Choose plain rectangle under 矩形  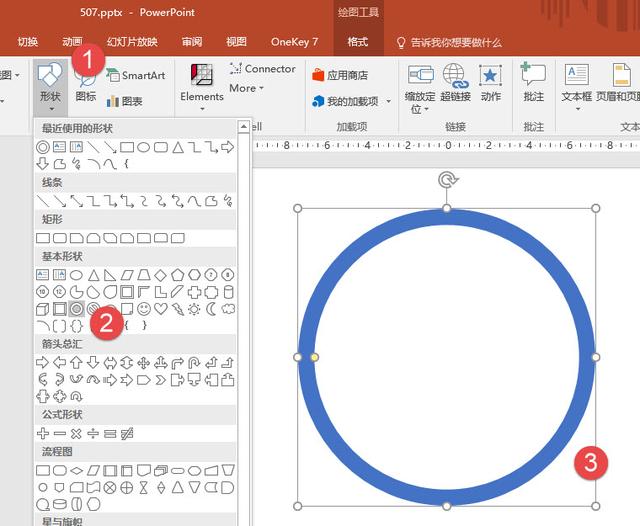tap(43, 238)
